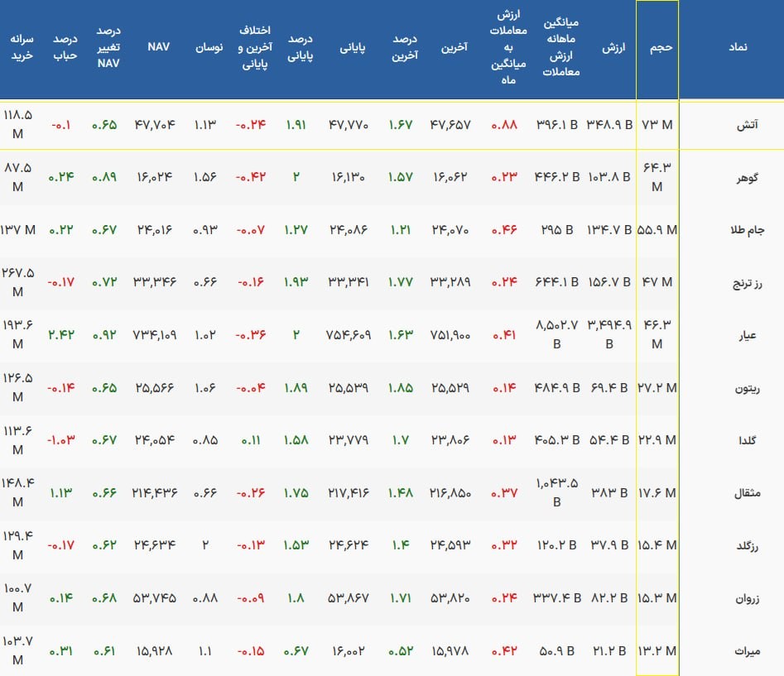
Task: Click the رزگلد symbol
Action: pos(747,545)
